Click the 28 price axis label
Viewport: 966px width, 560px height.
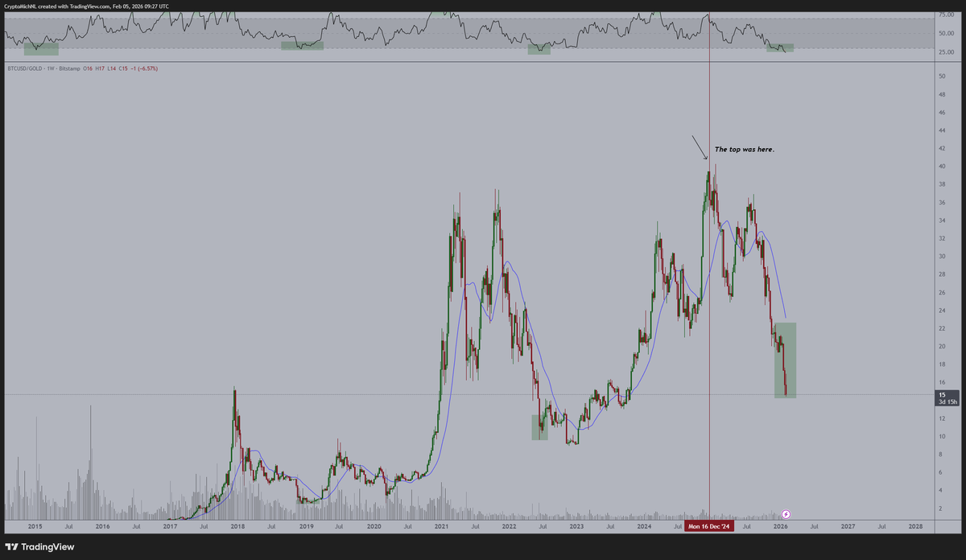click(941, 274)
